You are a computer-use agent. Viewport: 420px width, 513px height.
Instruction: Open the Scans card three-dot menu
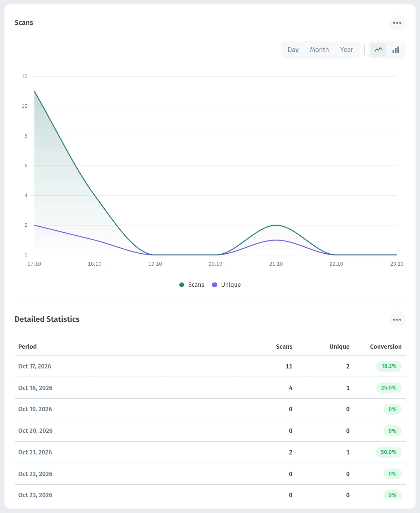coord(397,23)
